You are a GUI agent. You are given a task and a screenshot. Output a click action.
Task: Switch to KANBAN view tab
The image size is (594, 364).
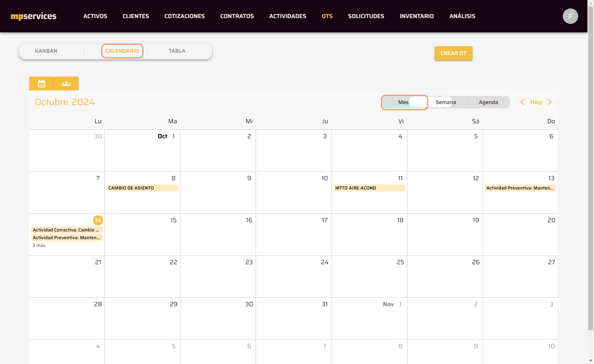click(46, 51)
